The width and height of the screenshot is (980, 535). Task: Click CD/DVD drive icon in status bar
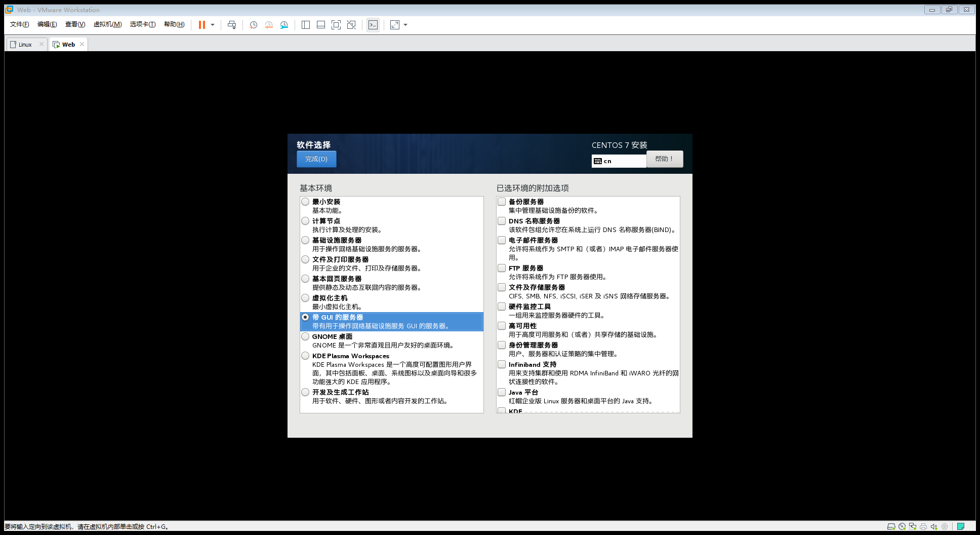902,527
